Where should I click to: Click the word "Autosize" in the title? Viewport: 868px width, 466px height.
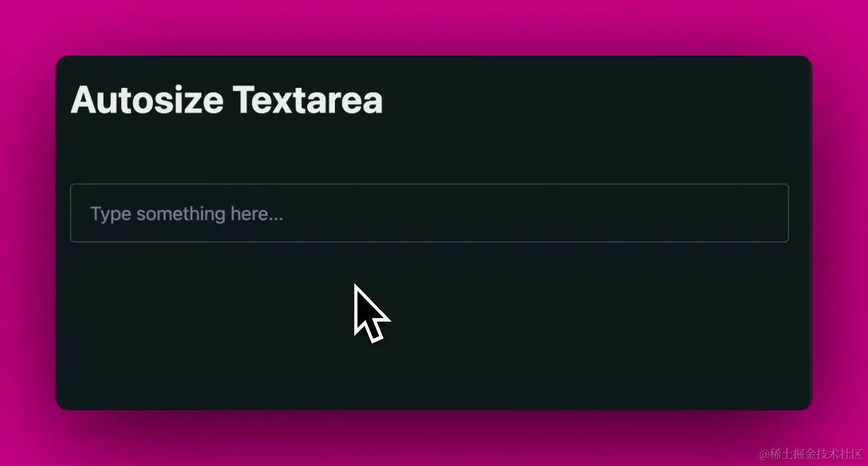coord(147,100)
